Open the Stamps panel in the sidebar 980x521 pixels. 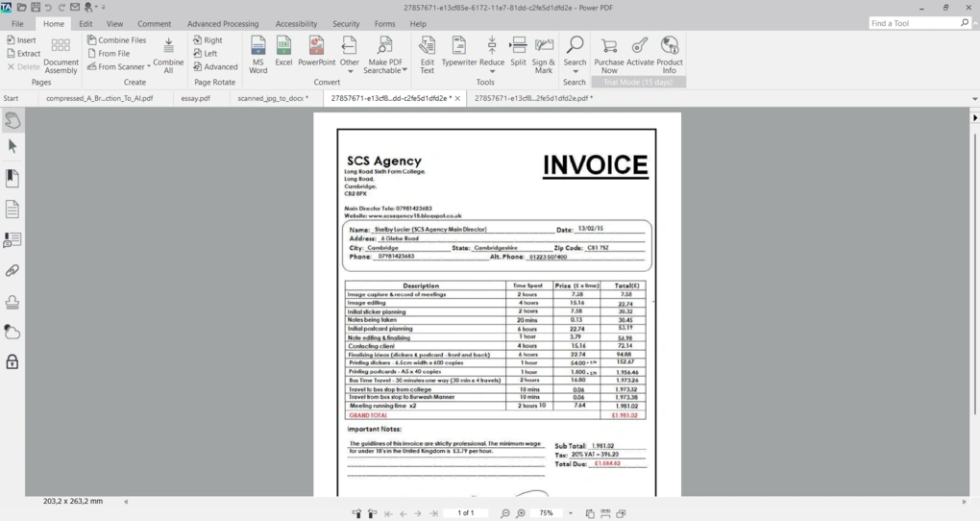(12, 302)
